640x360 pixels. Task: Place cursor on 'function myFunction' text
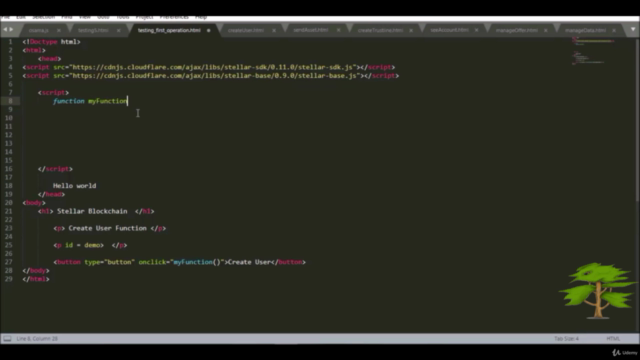point(90,101)
